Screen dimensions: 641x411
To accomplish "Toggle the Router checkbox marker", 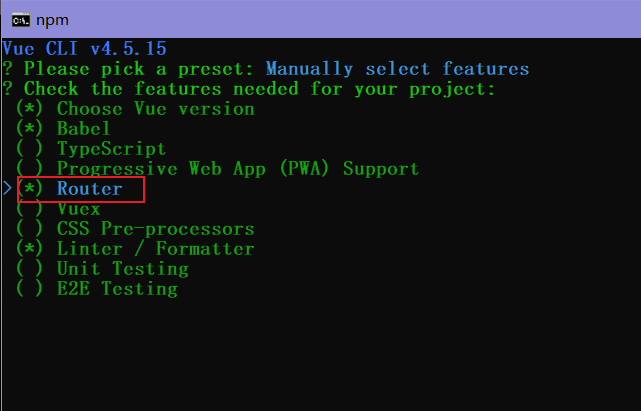I will pyautogui.click(x=29, y=189).
